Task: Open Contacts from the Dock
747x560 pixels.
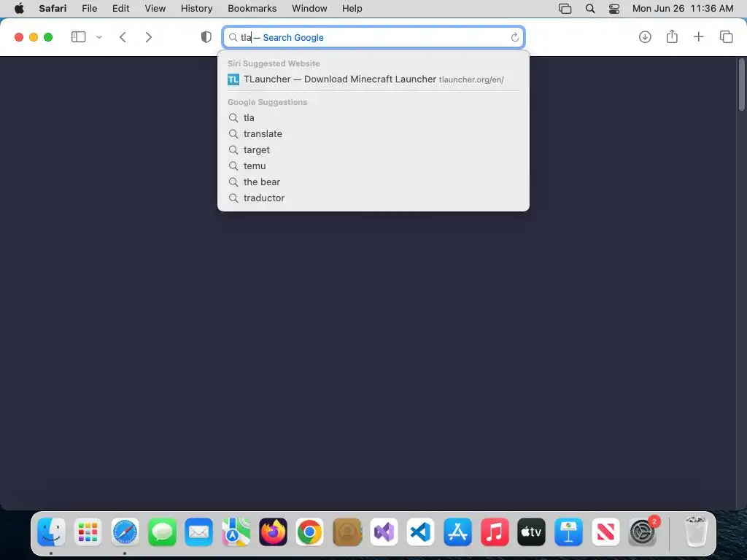Action: [347, 532]
